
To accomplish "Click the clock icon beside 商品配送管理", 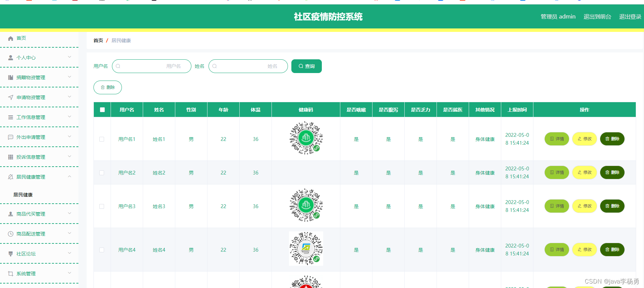I will click(11, 234).
